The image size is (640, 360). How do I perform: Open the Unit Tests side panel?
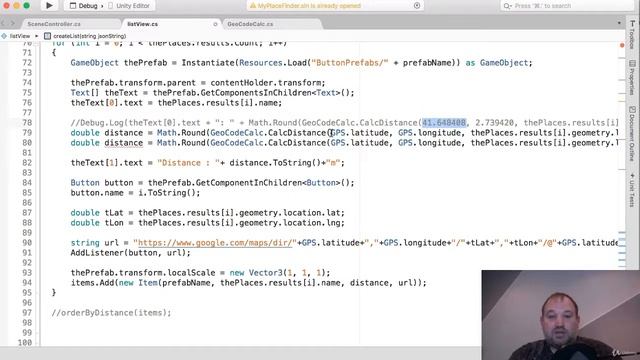tap(632, 190)
